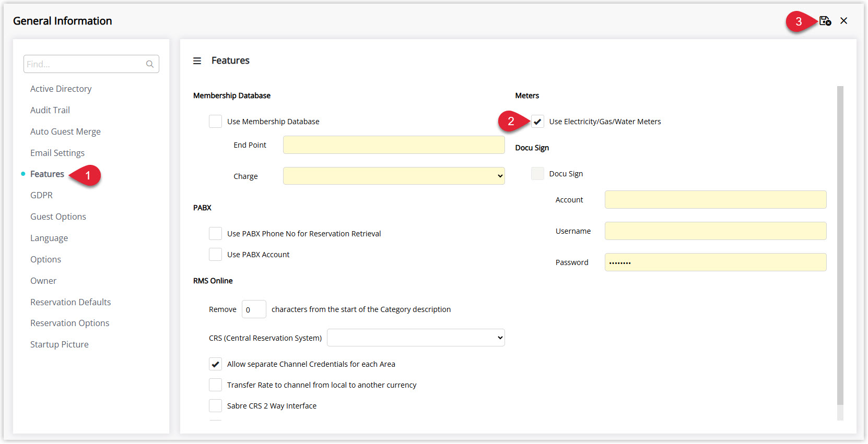Enable Transfer Rate to channel currency option
This screenshot has height=444, width=868.
point(215,385)
